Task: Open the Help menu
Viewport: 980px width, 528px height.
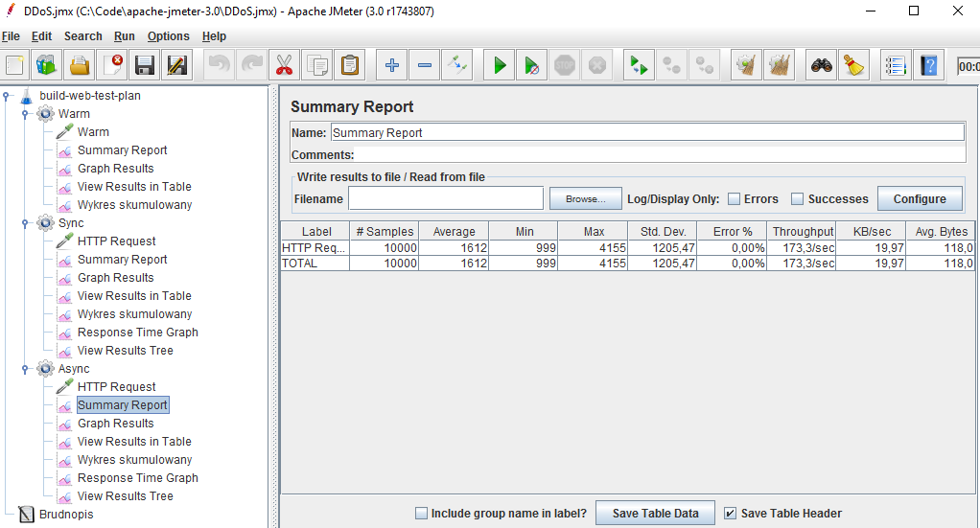Action: pyautogui.click(x=215, y=36)
